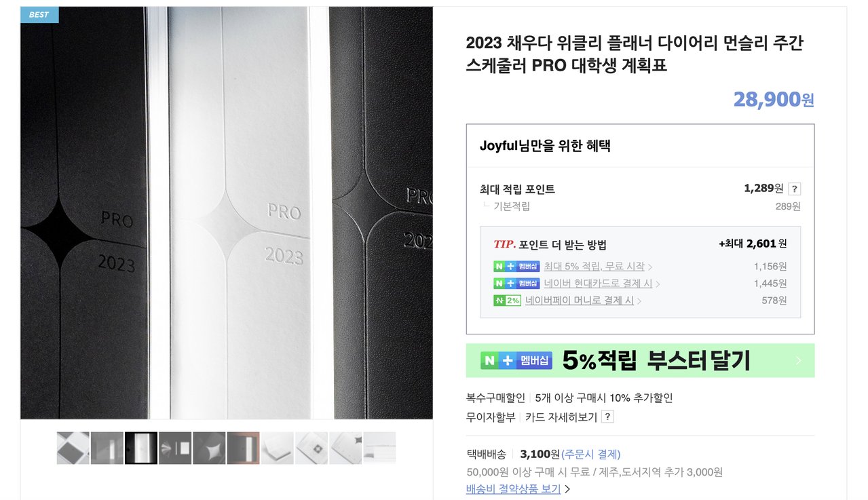Viewport: 868px width, 500px height.
Task: Click the main product image of PRO 2023 planners
Action: pyautogui.click(x=227, y=213)
